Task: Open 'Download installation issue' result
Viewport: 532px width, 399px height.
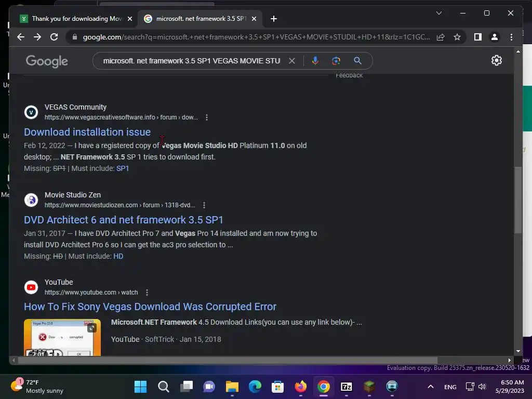Action: pyautogui.click(x=87, y=132)
